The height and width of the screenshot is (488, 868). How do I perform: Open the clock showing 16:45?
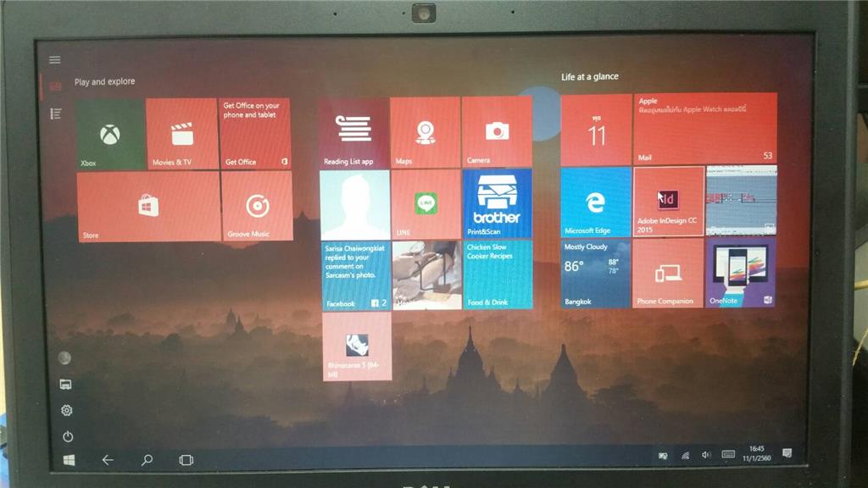757,453
